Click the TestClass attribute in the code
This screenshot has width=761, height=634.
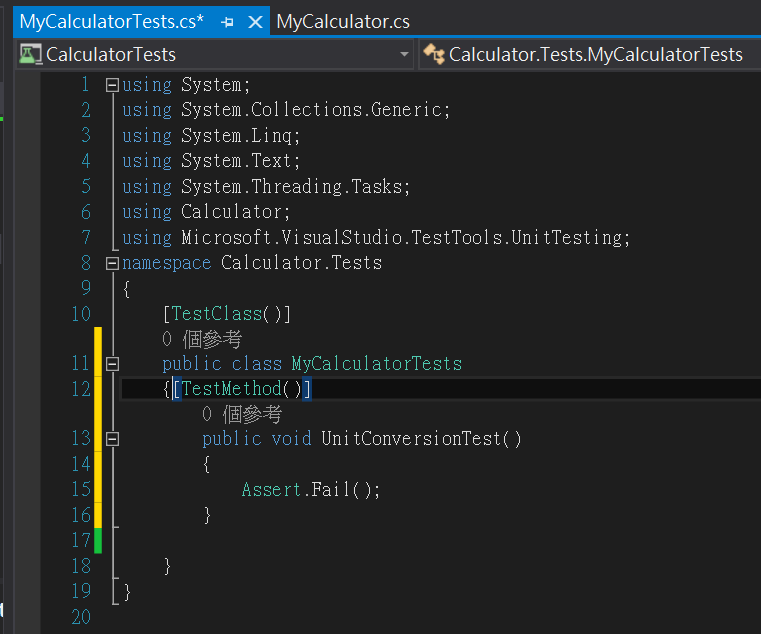click(216, 314)
